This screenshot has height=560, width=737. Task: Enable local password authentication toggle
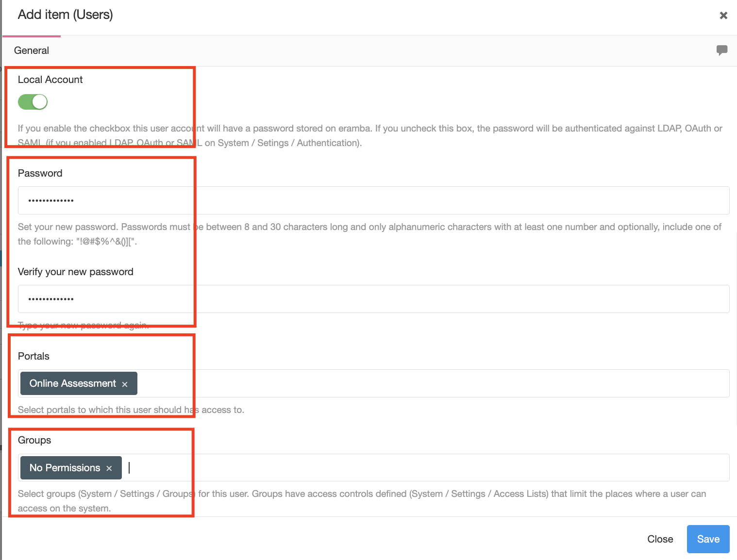point(32,102)
